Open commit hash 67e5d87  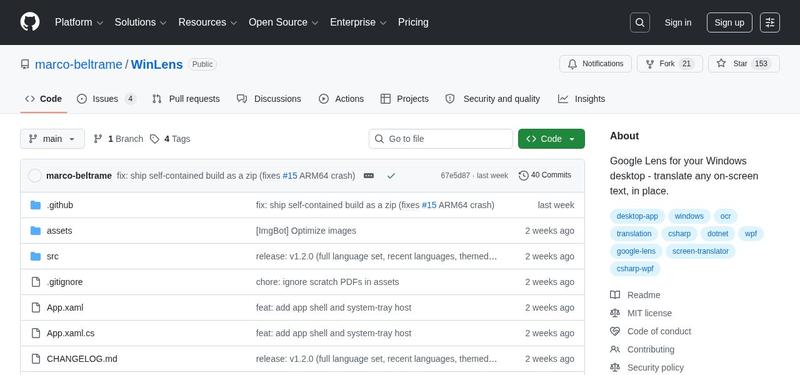coord(456,176)
